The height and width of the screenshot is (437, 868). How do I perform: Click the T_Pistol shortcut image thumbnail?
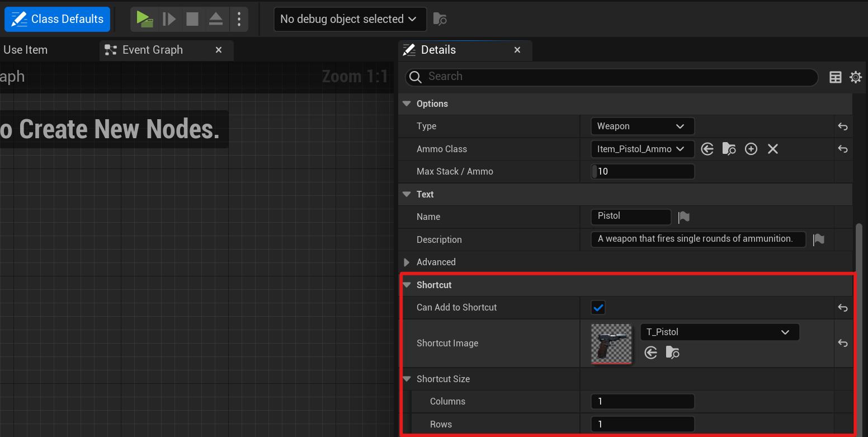click(x=612, y=344)
